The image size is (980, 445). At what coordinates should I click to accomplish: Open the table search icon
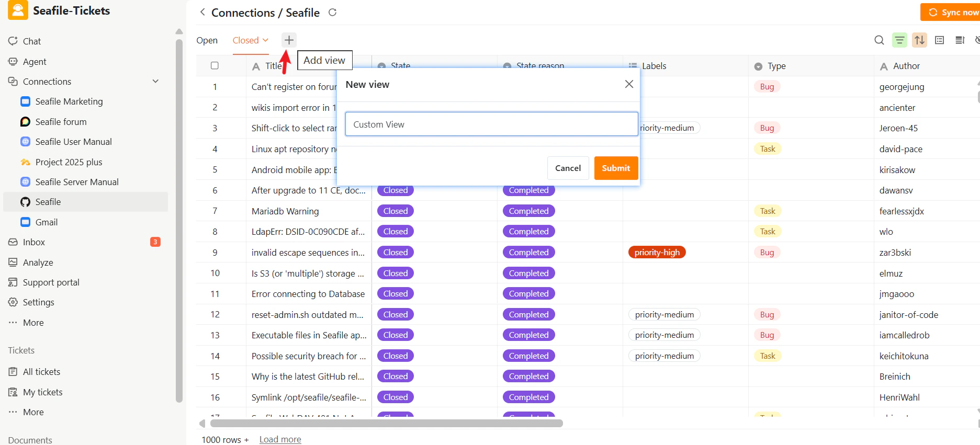click(879, 40)
